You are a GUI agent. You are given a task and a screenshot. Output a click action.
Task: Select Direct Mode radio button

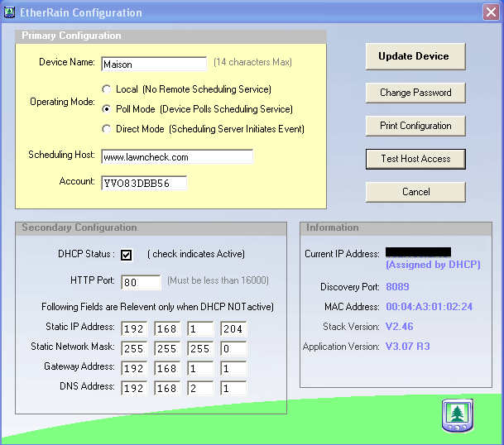[107, 129]
